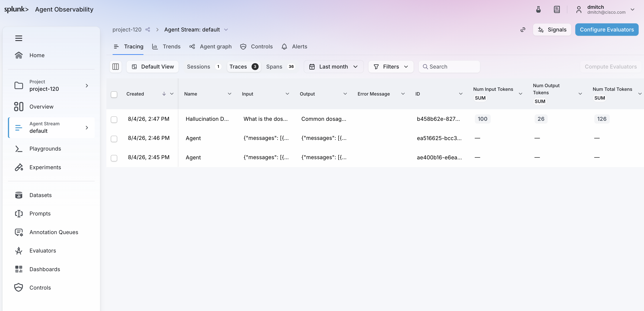Open the hamburger menu icon in sidebar

pyautogui.click(x=19, y=38)
